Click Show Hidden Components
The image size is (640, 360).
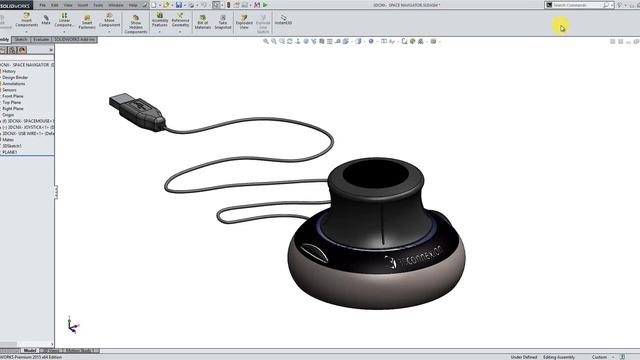click(x=136, y=24)
